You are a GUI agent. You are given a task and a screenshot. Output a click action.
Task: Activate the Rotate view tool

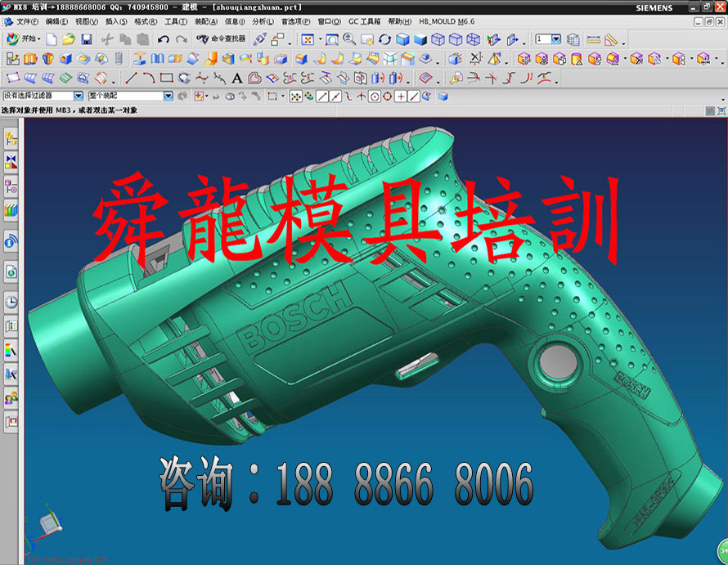(385, 39)
